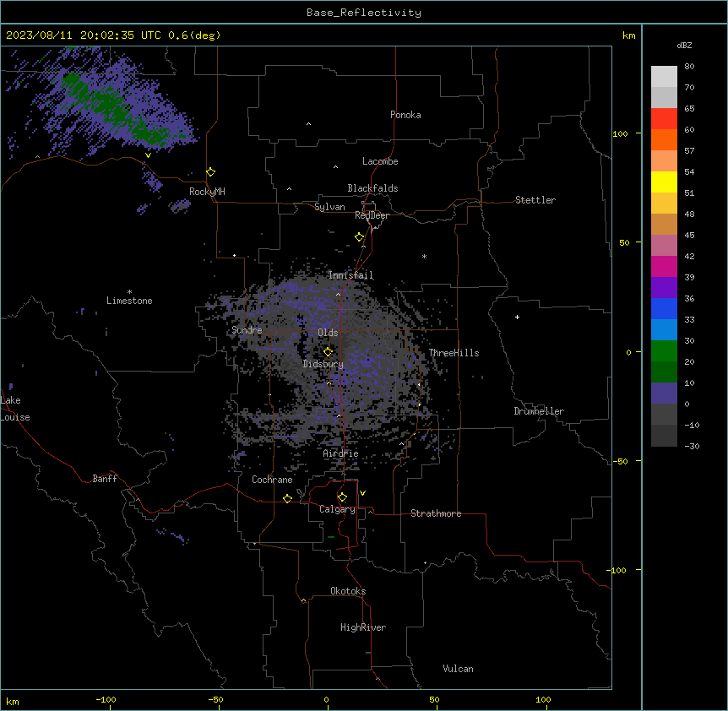Click the green echo core in northwest storm
728x711 pixels.
(x=111, y=109)
